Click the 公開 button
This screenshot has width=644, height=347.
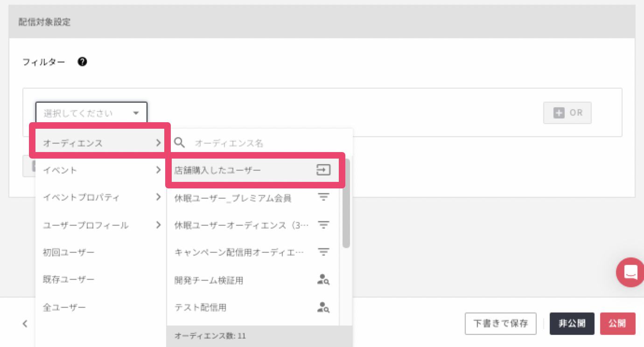617,323
